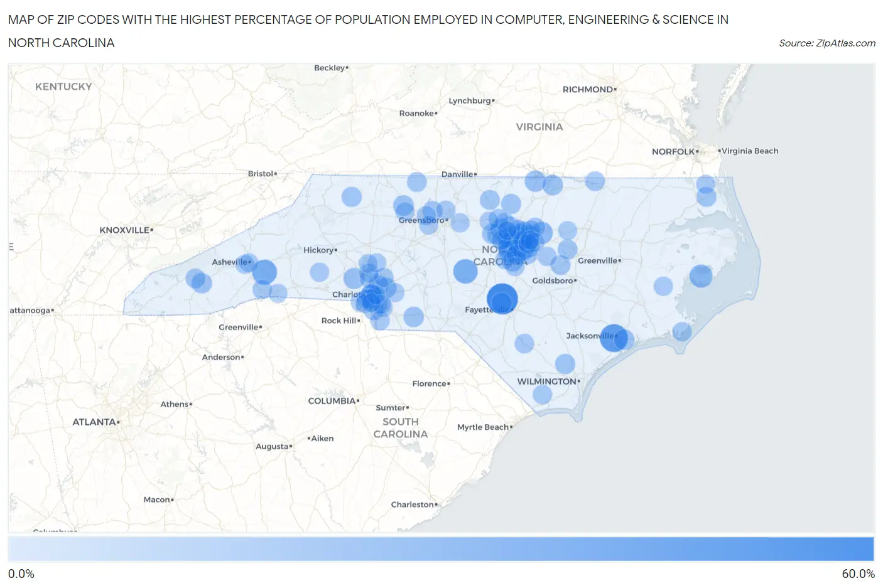
Task: Click the Sumter city label
Action: click(x=391, y=408)
